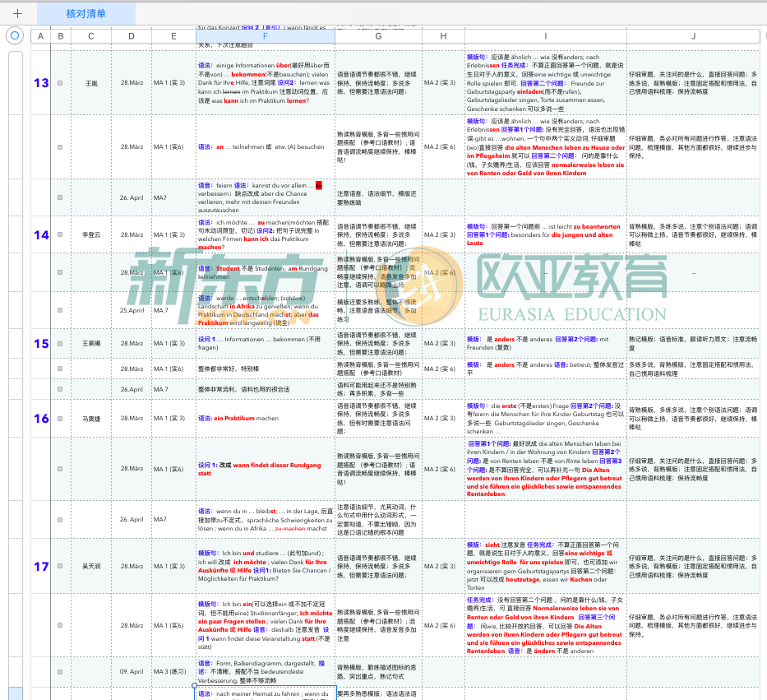Screen dimensions: 767x700
Task: Toggle the checkbox in the 王昊旸 row
Action: [x=60, y=344]
